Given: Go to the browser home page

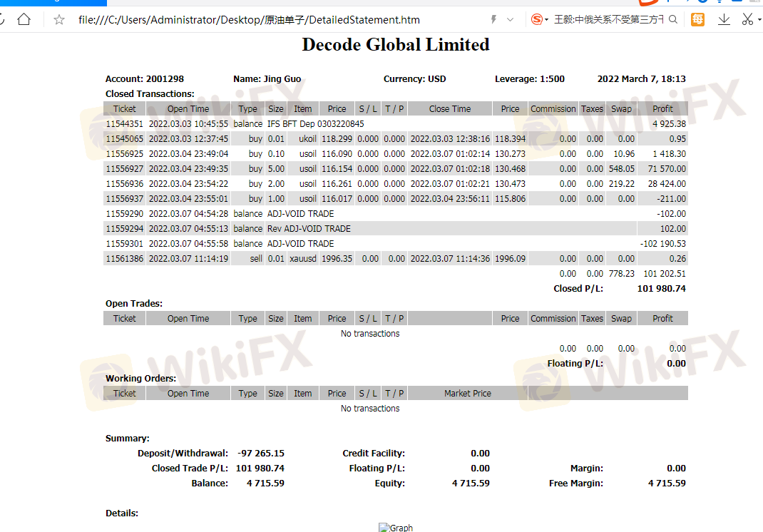Looking at the screenshot, I should [x=24, y=19].
